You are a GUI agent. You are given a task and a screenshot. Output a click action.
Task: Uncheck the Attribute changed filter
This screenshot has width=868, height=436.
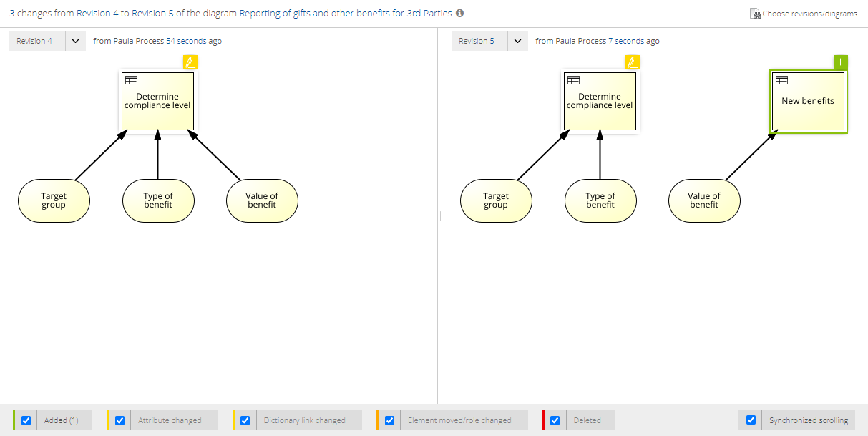(120, 420)
